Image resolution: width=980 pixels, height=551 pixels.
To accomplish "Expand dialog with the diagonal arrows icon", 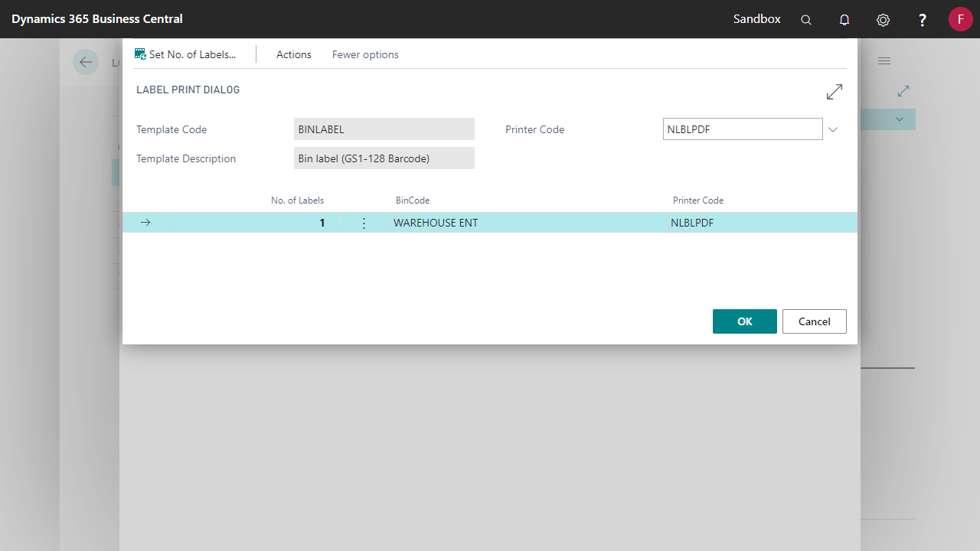I will click(x=835, y=92).
